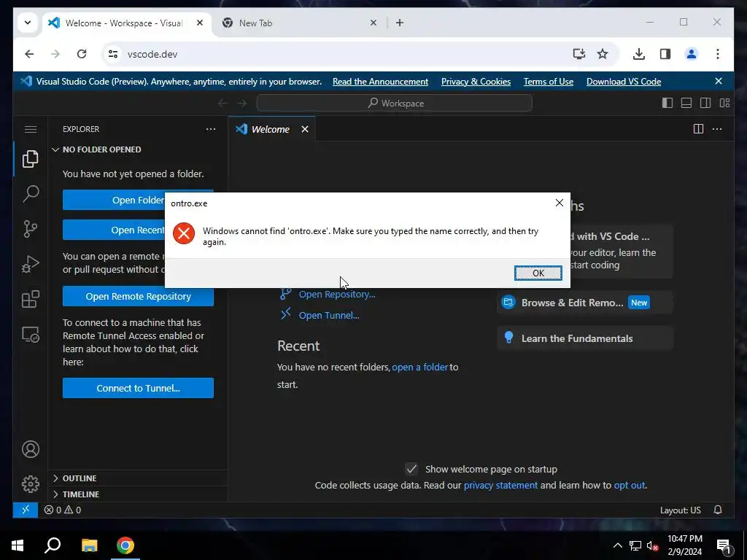Click the Workspace command center search box
This screenshot has width=747, height=560.
[395, 103]
